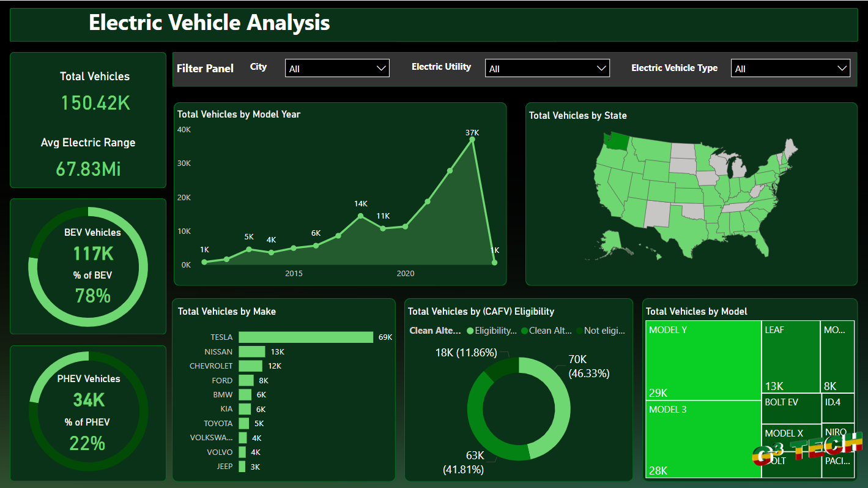Click the 117K BEV count
This screenshot has width=868, height=488.
click(x=93, y=253)
